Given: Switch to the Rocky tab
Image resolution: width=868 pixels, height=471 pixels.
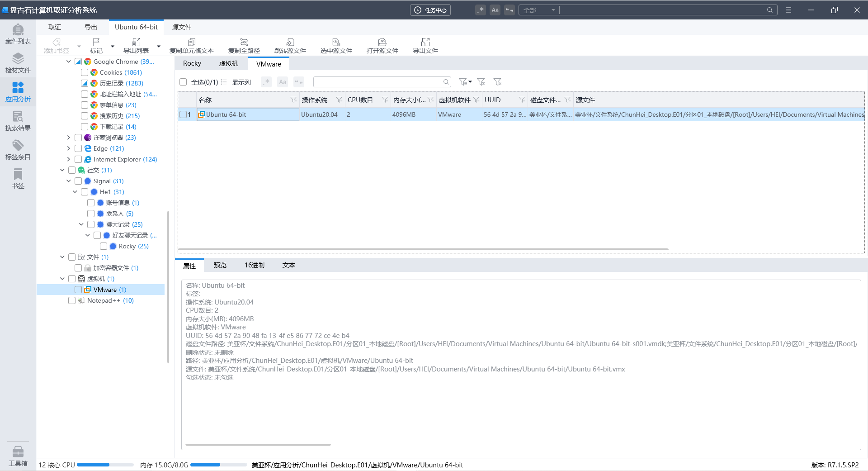Looking at the screenshot, I should coord(192,63).
